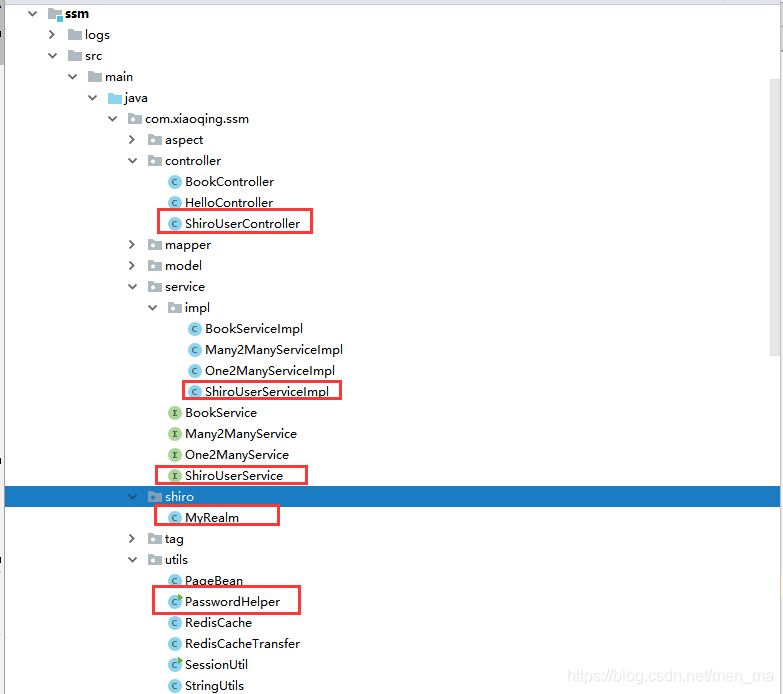Click the runnable SessionUtil class icon
This screenshot has height=694, width=783.
pos(175,664)
